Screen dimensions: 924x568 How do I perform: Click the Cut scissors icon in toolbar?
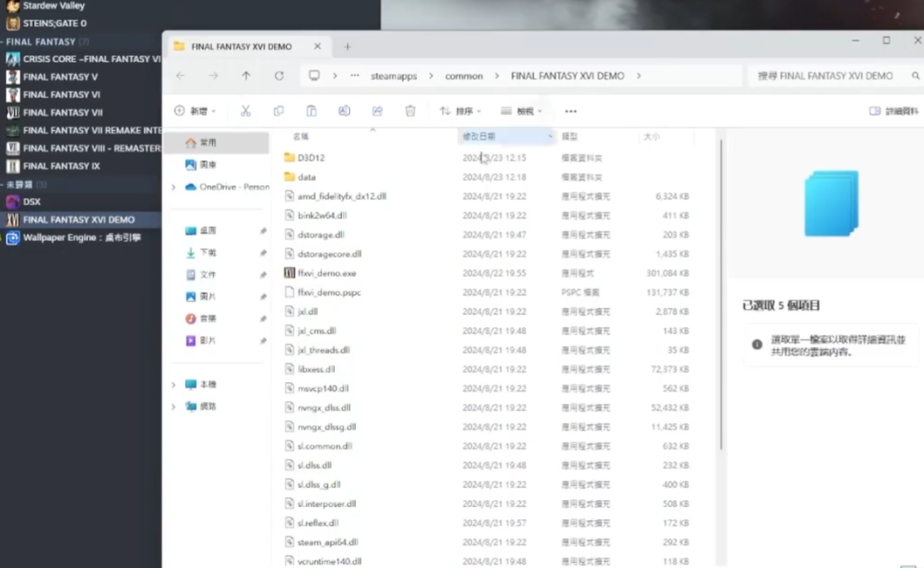[245, 111]
